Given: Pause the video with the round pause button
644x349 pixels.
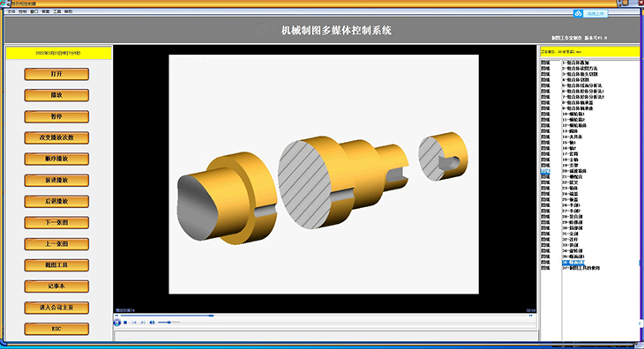Looking at the screenshot, I should pyautogui.click(x=117, y=323).
